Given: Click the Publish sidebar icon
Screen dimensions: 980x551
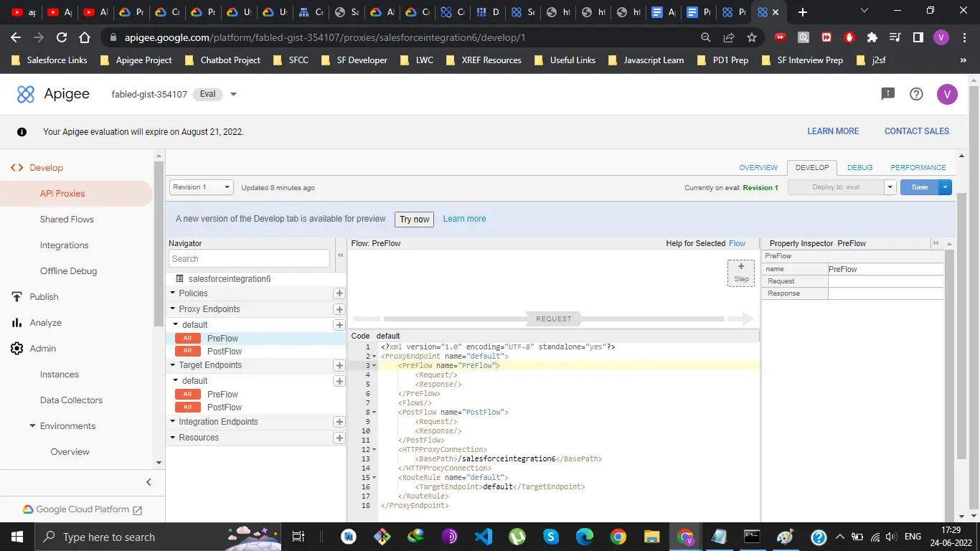Looking at the screenshot, I should click(x=16, y=297).
